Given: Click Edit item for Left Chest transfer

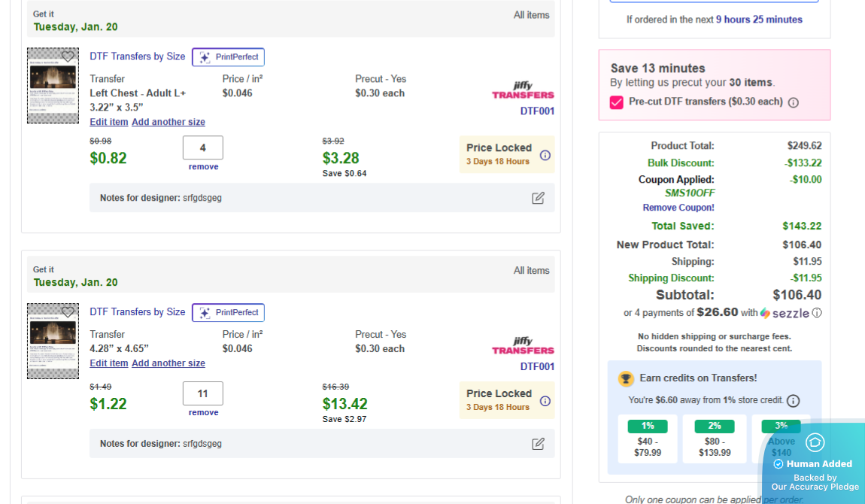Looking at the screenshot, I should click(109, 122).
